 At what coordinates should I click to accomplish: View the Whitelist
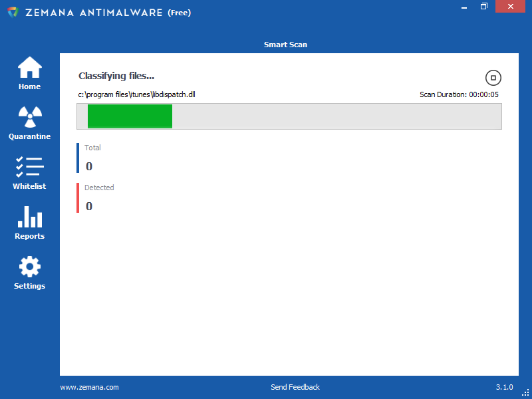point(29,173)
